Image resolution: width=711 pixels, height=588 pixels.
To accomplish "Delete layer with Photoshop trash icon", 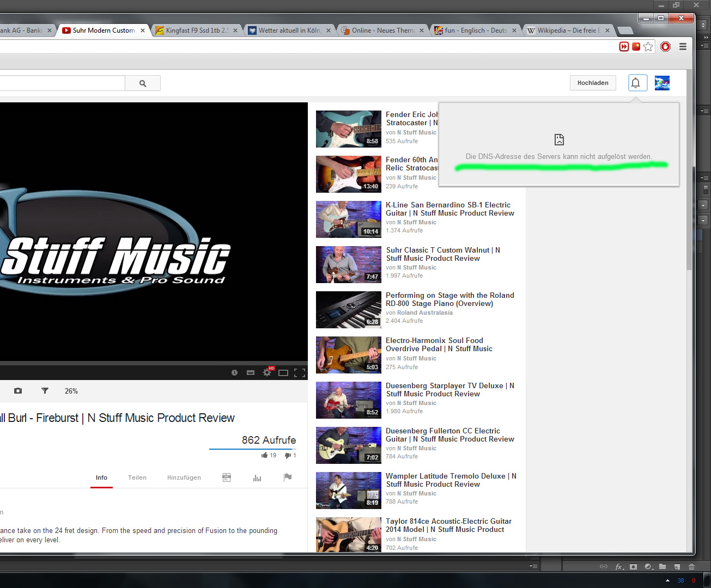I will pos(691,567).
